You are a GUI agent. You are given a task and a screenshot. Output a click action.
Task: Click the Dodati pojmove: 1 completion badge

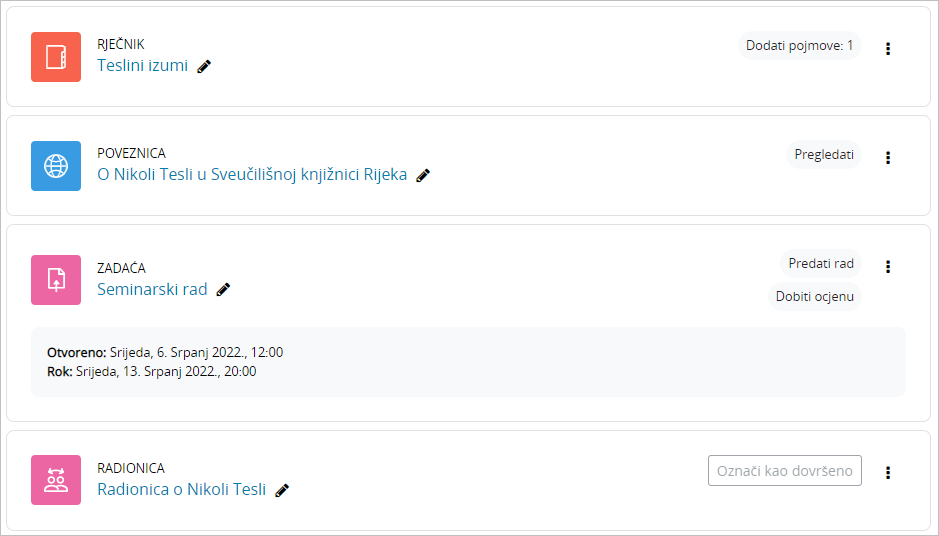click(x=799, y=45)
